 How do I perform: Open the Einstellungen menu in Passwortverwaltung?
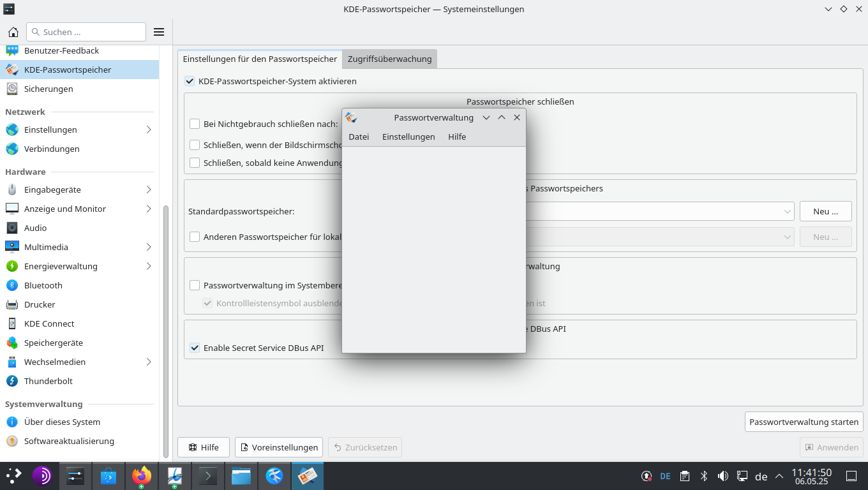408,137
